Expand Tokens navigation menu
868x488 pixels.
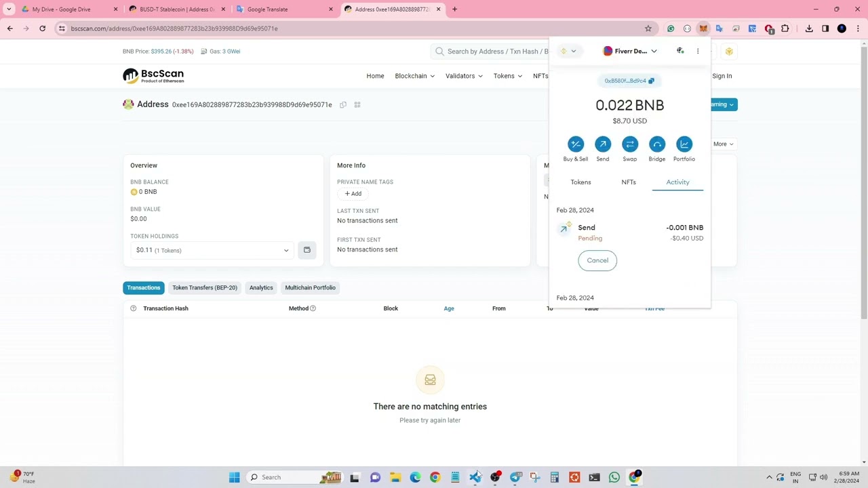point(508,76)
